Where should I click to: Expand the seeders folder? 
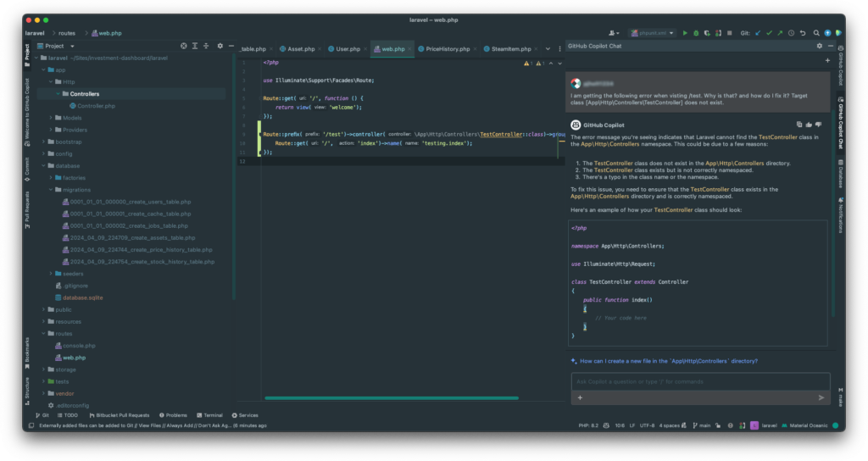point(51,274)
